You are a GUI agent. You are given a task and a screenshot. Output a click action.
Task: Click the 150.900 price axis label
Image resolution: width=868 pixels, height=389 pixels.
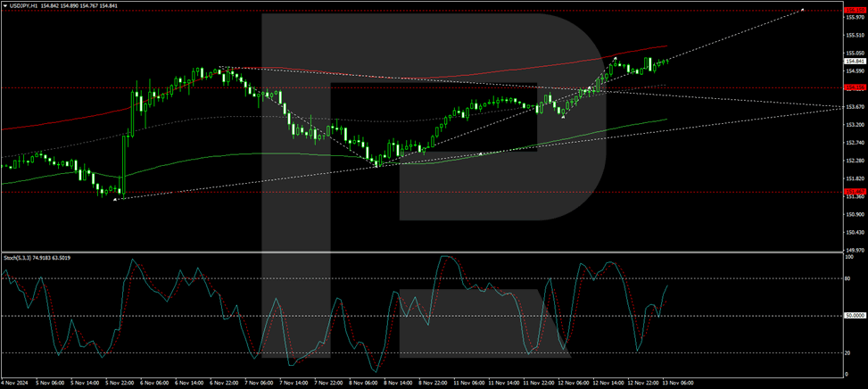pyautogui.click(x=854, y=215)
